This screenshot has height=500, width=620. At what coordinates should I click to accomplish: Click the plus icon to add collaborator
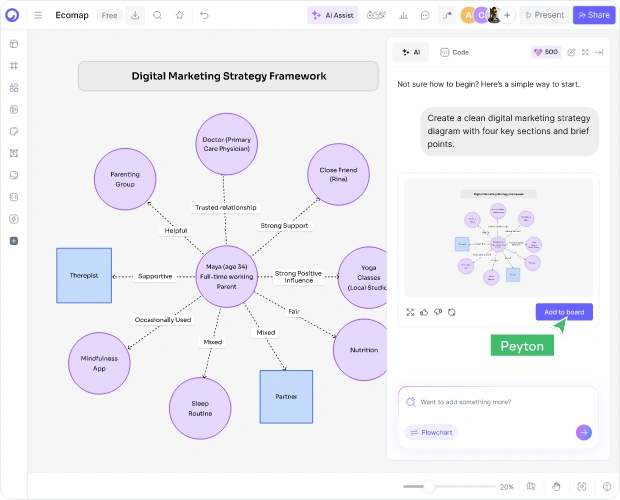pos(507,15)
